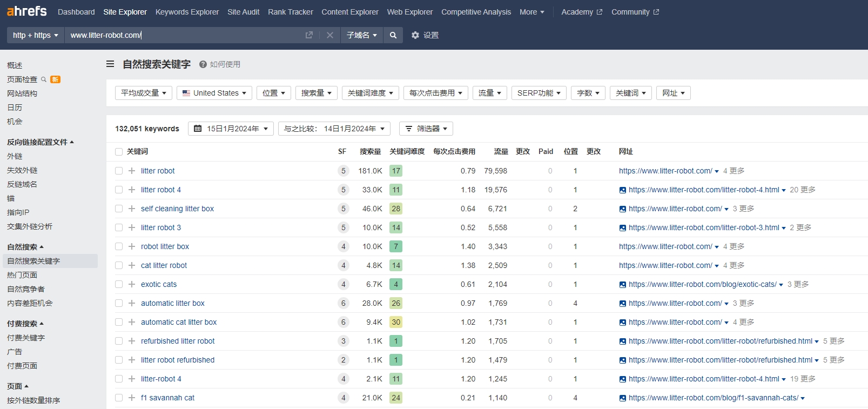Click the settings gear icon
Image resolution: width=868 pixels, height=409 pixels.
(x=415, y=35)
